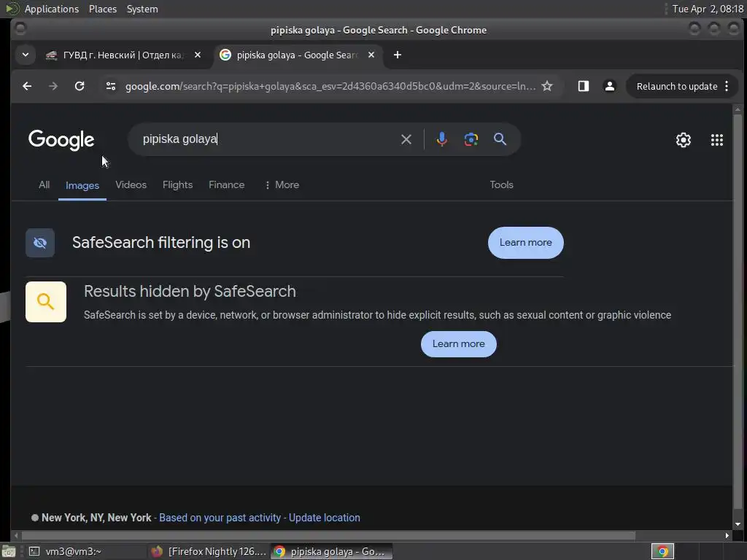Open the Chrome profile icon
The image size is (747, 560).
(x=609, y=86)
